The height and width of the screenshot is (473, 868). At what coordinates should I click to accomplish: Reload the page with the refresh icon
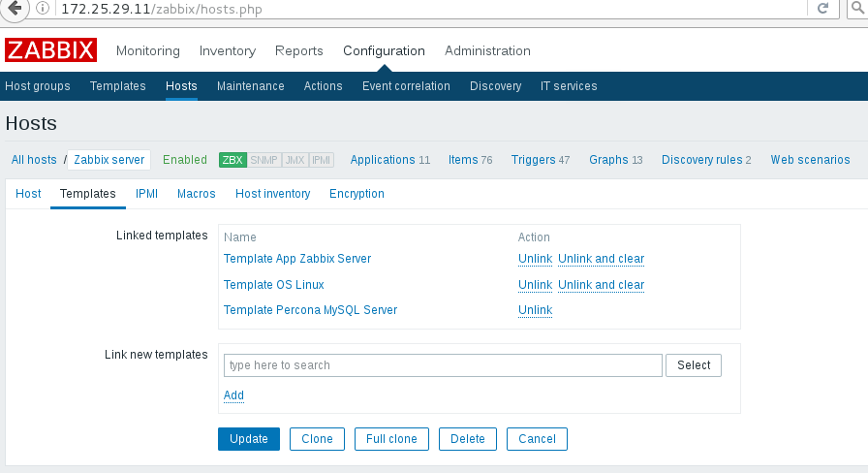click(x=823, y=9)
